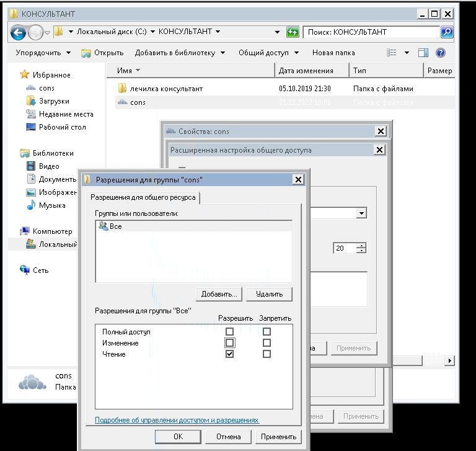This screenshot has height=451, width=476.
Task: Change view with the list view icon
Action: [391, 53]
